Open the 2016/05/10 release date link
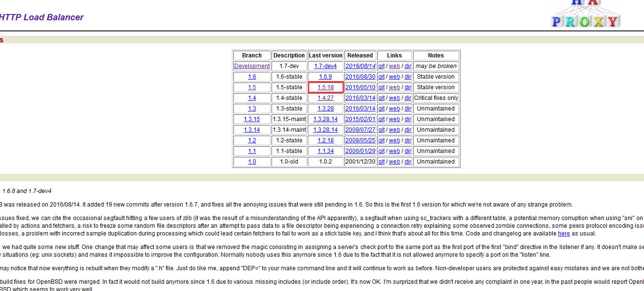This screenshot has height=291, width=644. point(360,87)
